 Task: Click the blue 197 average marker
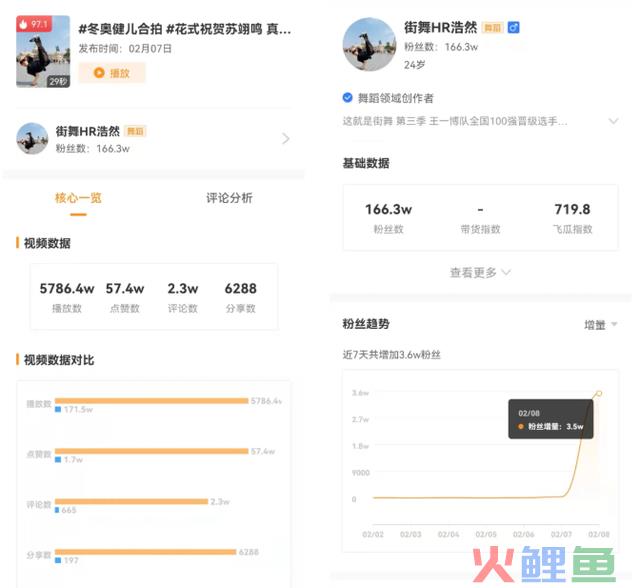[58, 560]
